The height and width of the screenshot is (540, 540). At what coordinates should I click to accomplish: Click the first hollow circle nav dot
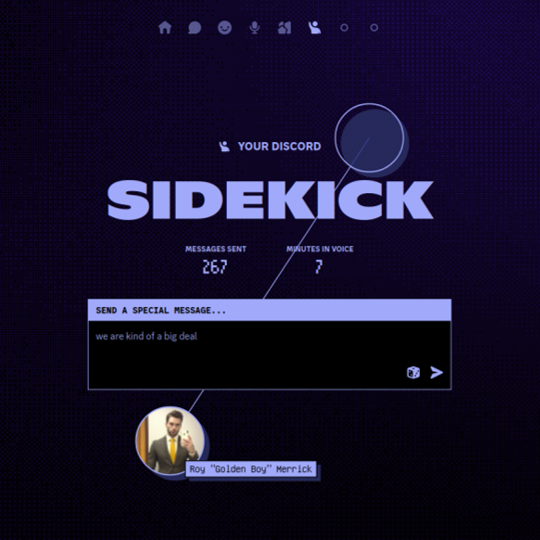[x=344, y=28]
